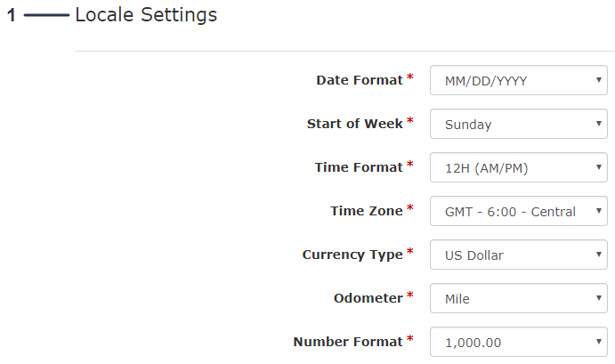Click the red asterisk beside Odometer

410,296
